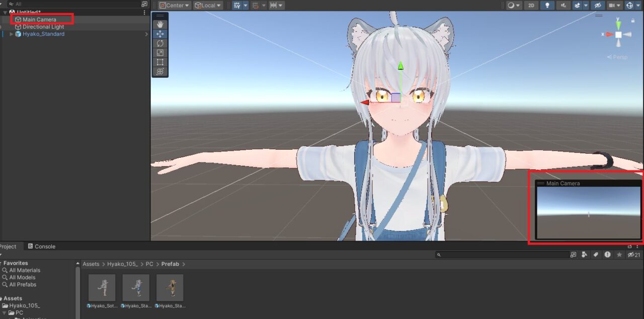Click the Hierarchy search field
Screen dimensions: 644x319
click(x=74, y=4)
